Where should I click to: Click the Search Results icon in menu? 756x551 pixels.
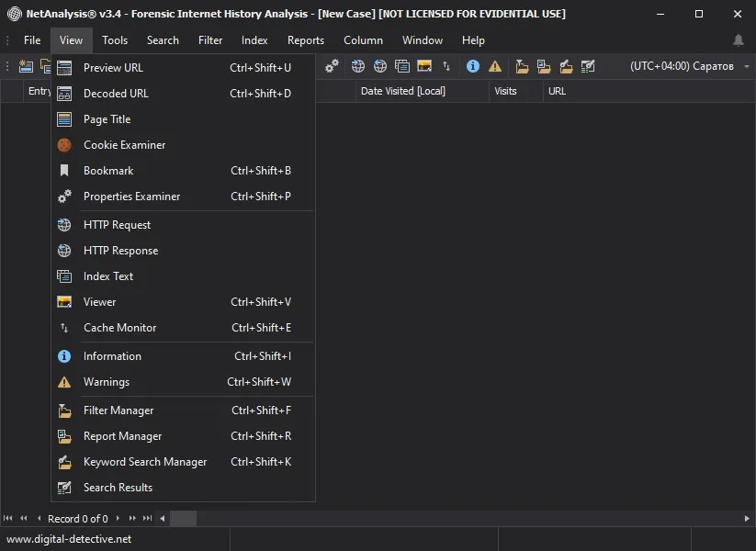click(64, 488)
